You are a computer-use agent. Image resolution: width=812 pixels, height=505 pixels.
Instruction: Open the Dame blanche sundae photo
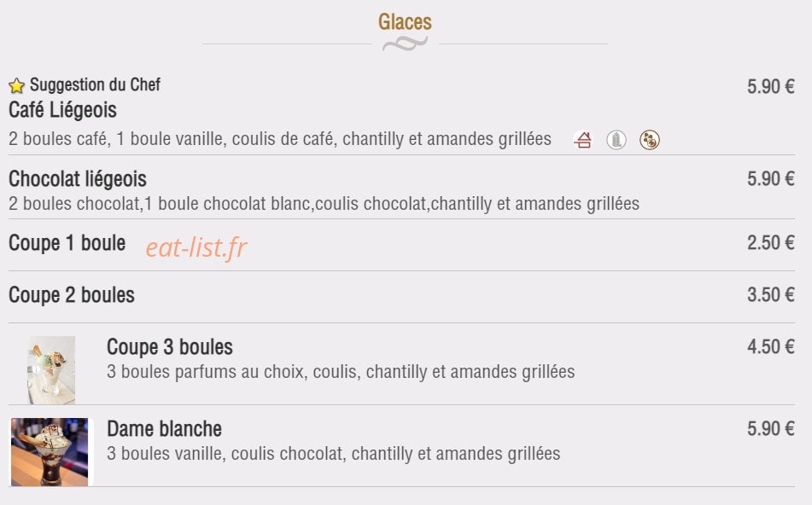pyautogui.click(x=50, y=452)
